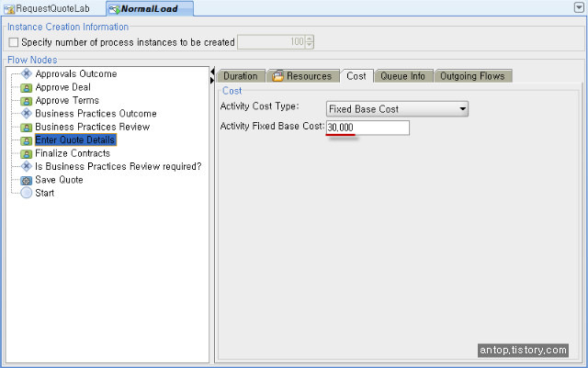
Task: Click the RequestQuoteLab tab icon
Action: 9,9
